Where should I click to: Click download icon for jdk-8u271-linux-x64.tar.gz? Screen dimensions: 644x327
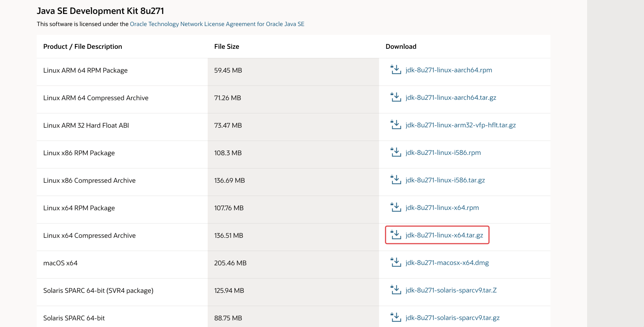pos(396,235)
